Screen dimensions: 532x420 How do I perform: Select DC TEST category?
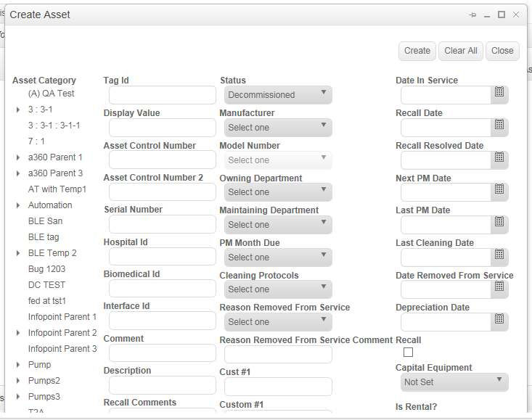click(x=47, y=285)
